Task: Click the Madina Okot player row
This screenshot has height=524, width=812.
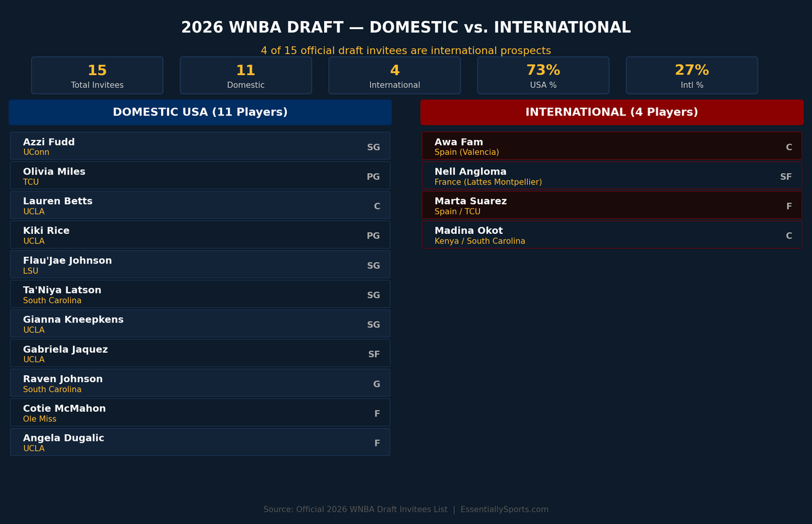Action: tap(612, 235)
